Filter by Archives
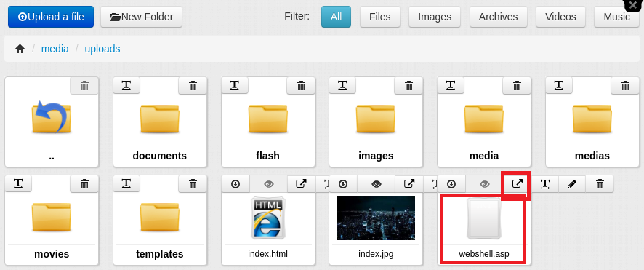 (498, 17)
